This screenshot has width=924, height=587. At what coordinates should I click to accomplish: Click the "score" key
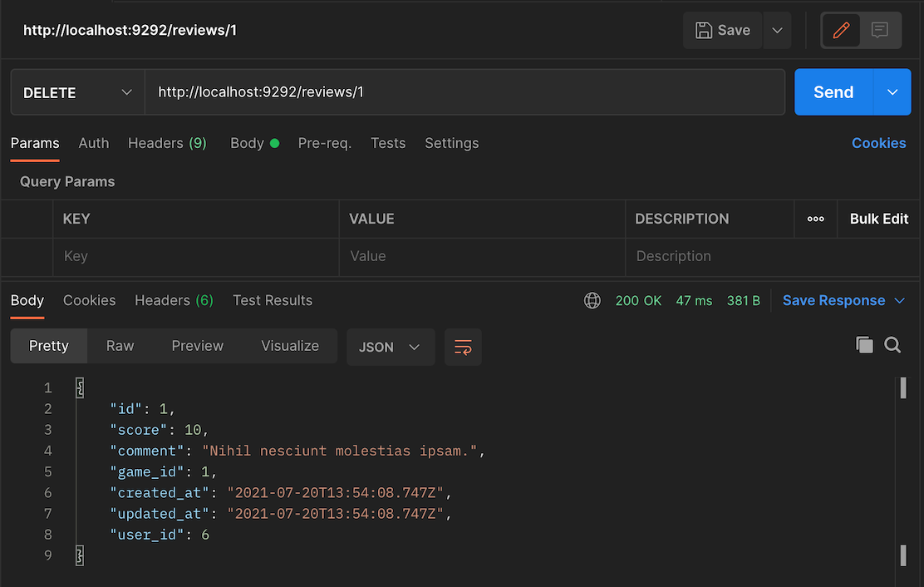[x=139, y=430]
